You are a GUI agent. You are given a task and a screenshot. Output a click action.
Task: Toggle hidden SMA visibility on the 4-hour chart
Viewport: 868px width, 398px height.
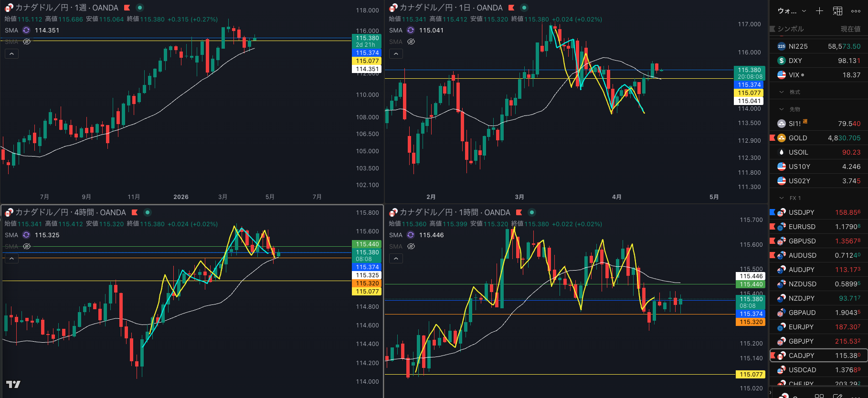pyautogui.click(x=27, y=246)
